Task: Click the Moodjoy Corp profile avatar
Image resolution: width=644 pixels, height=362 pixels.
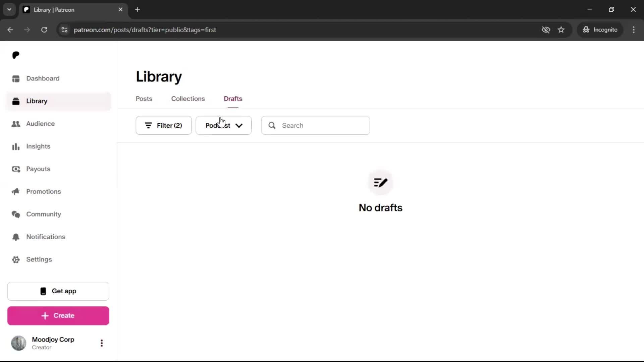Action: (x=19, y=343)
